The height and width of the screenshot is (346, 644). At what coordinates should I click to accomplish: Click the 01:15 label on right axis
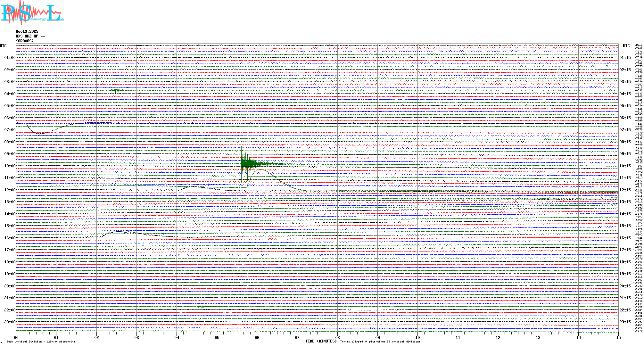[625, 58]
